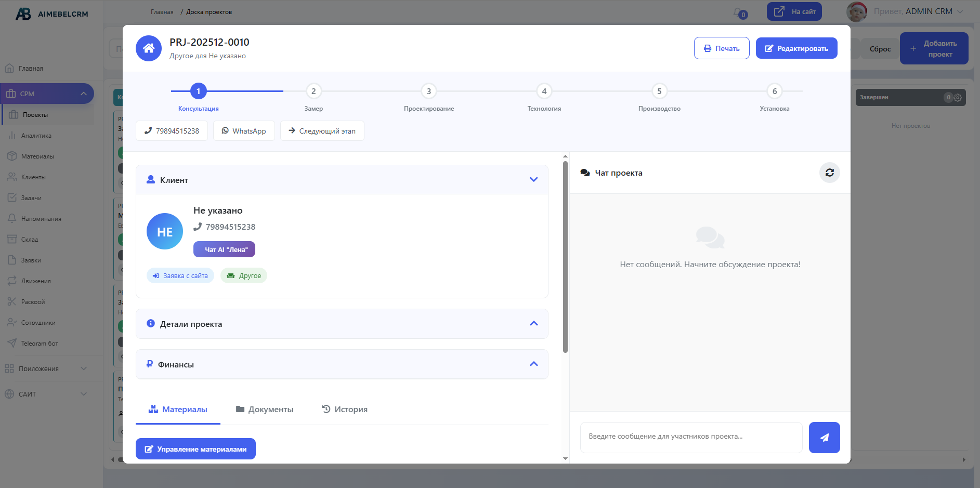
Task: Open the История tab
Action: point(345,410)
